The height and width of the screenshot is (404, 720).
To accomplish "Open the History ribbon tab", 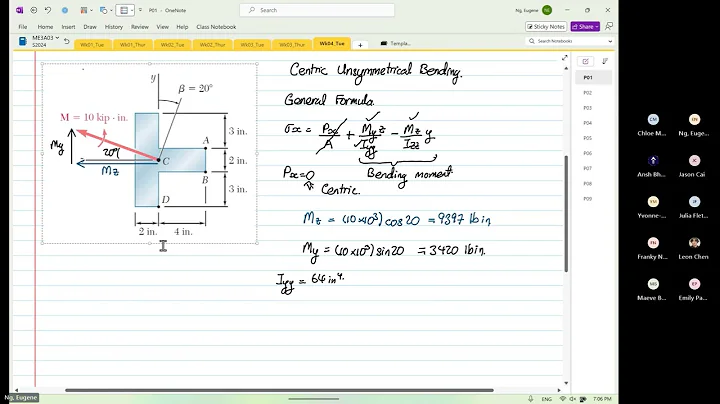I will tap(114, 27).
